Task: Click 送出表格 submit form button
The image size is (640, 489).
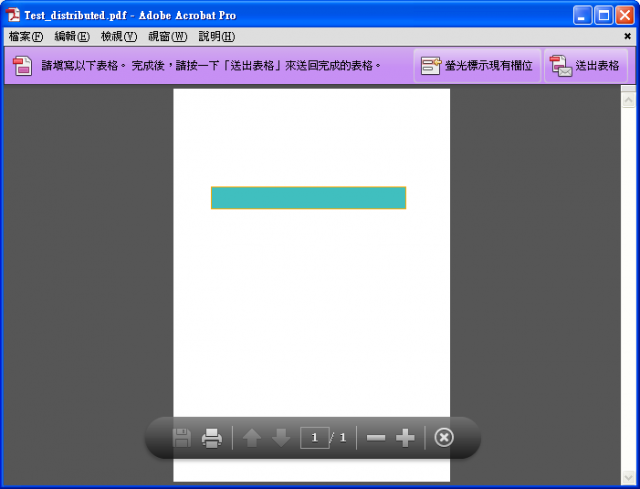Action: point(585,66)
